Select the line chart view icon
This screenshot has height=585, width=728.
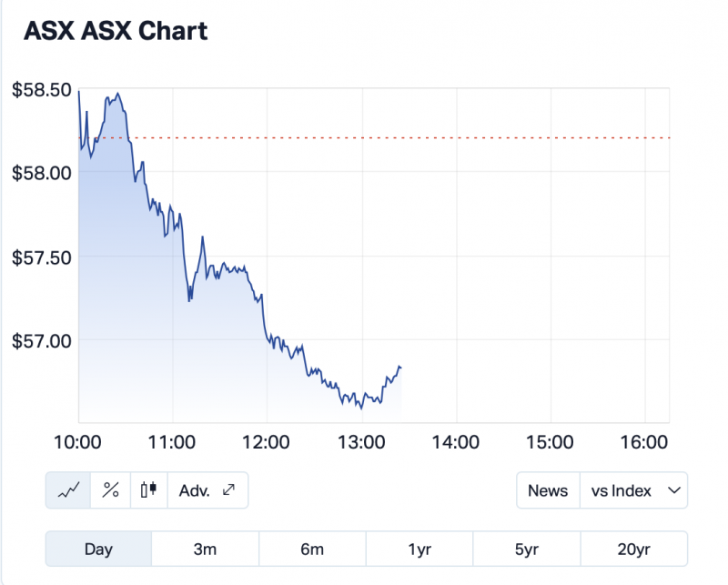69,490
